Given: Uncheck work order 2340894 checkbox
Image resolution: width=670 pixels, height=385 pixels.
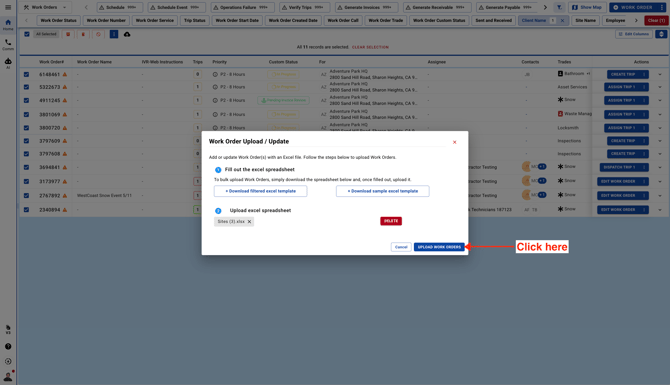Looking at the screenshot, I should [x=26, y=210].
